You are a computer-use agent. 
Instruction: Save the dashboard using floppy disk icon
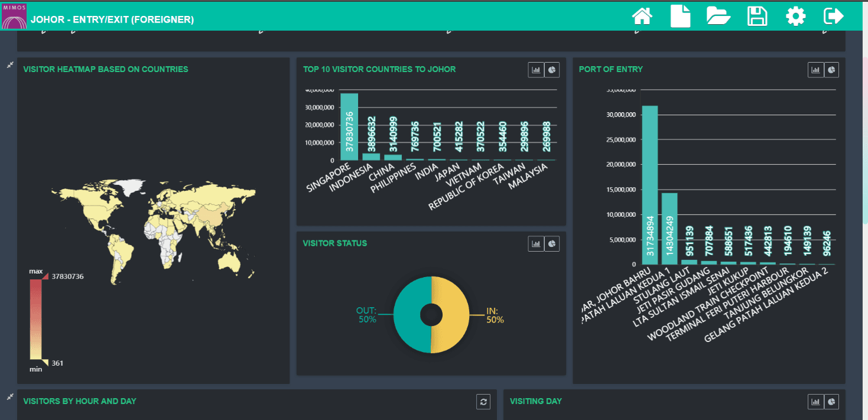[x=757, y=16]
